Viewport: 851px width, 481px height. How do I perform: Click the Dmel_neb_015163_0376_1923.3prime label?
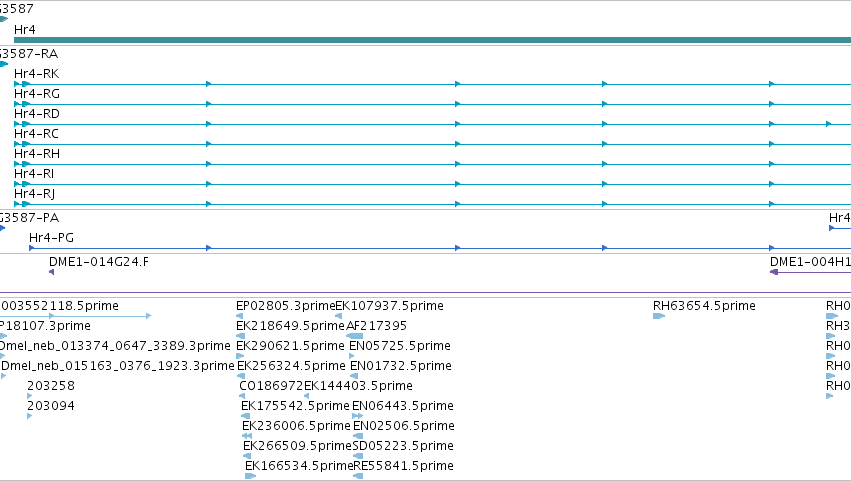pos(118,366)
